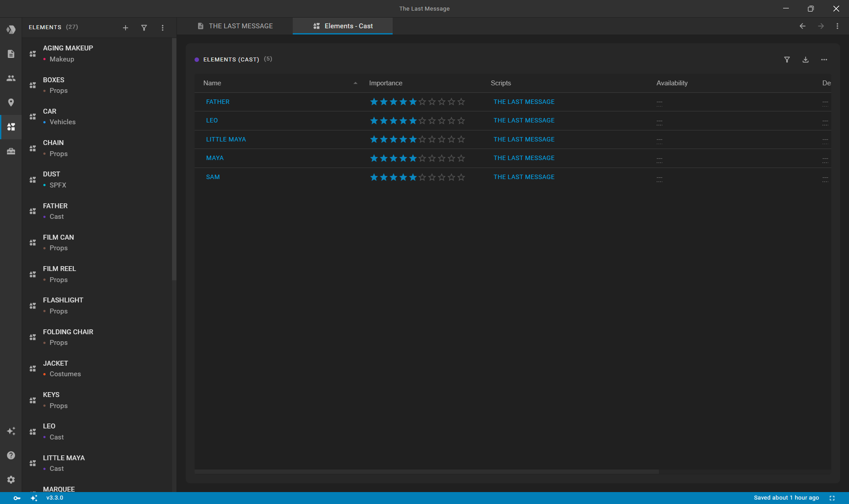
Task: Filter the Elements sidebar list
Action: point(144,28)
